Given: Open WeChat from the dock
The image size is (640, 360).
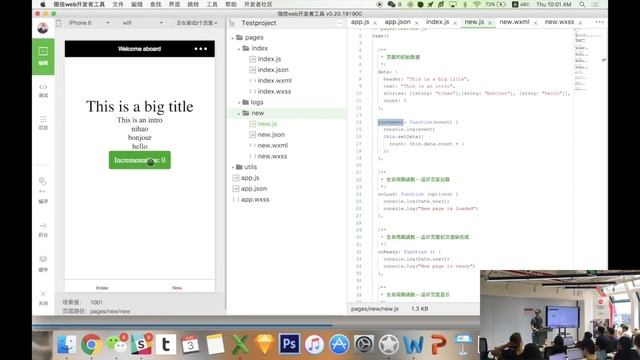Looking at the screenshot, I should click(117, 344).
